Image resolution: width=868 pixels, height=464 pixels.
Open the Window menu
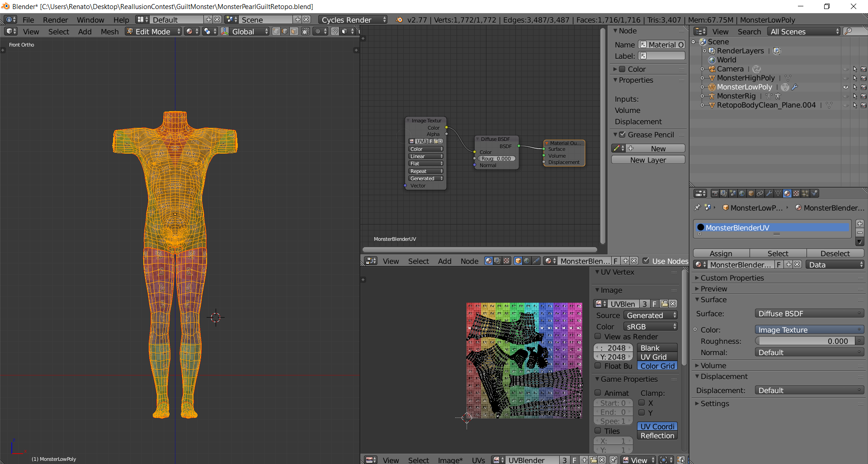point(90,19)
